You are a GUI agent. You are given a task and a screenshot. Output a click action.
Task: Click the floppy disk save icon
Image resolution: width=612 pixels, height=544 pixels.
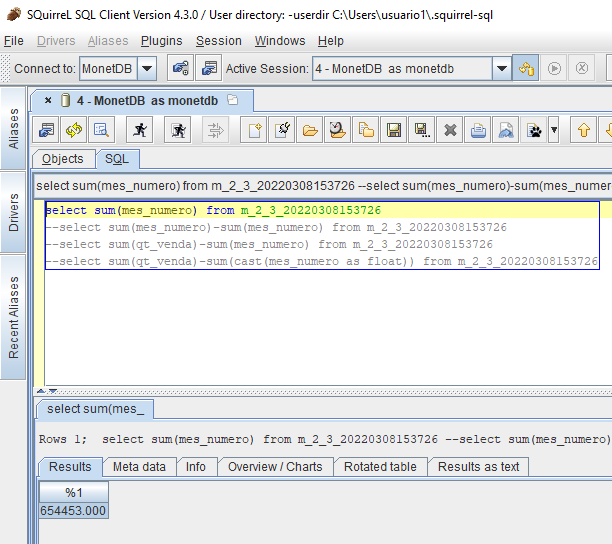[394, 130]
